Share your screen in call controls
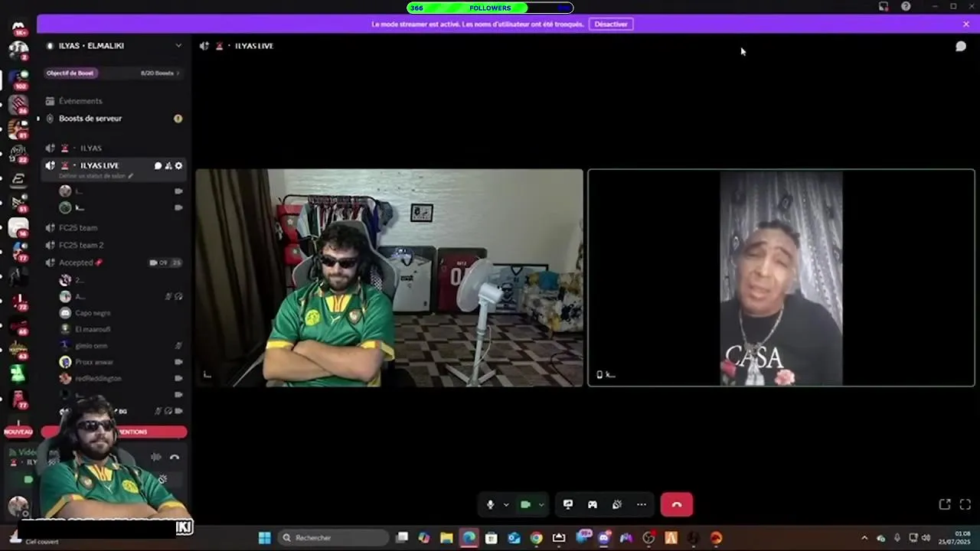 [568, 504]
